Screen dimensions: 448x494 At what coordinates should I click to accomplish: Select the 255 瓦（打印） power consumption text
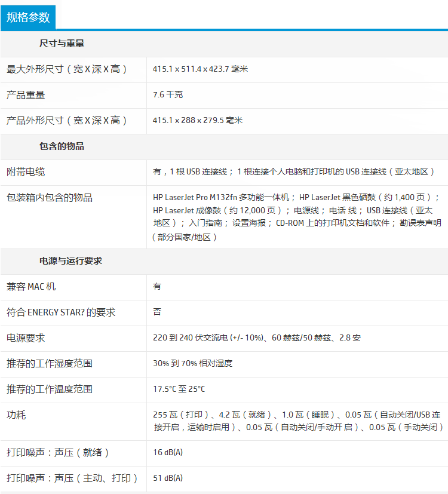[x=298, y=421]
